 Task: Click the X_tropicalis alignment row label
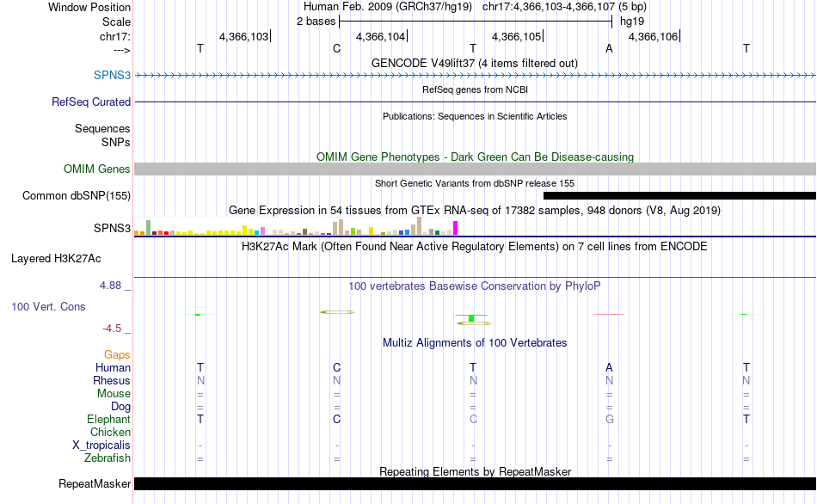point(101,446)
